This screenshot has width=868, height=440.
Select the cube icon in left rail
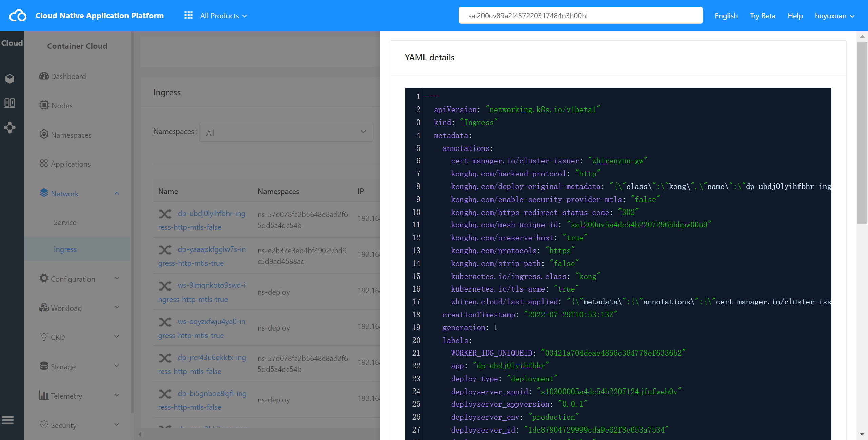(10, 79)
